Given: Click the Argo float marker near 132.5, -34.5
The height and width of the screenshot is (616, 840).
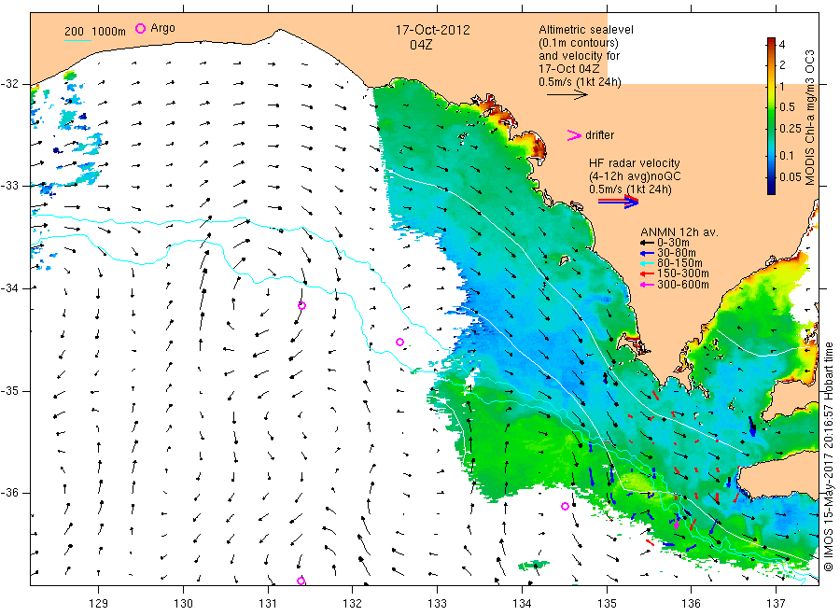Looking at the screenshot, I should tap(399, 343).
